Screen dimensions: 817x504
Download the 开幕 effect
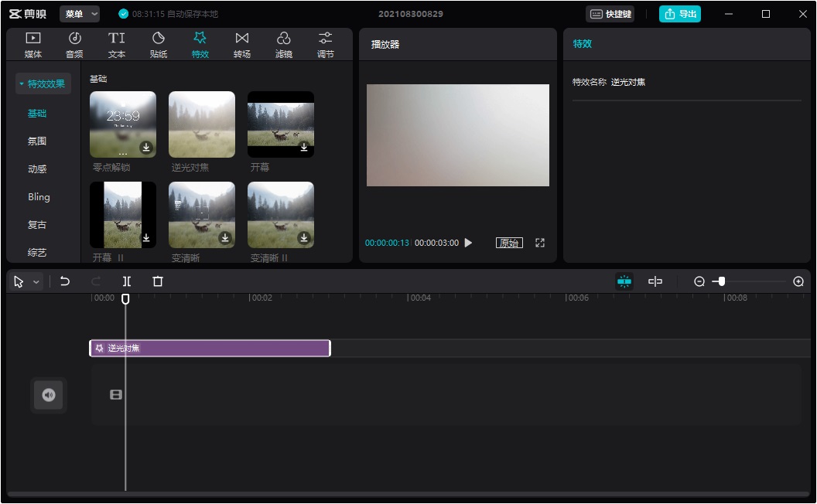coord(304,147)
